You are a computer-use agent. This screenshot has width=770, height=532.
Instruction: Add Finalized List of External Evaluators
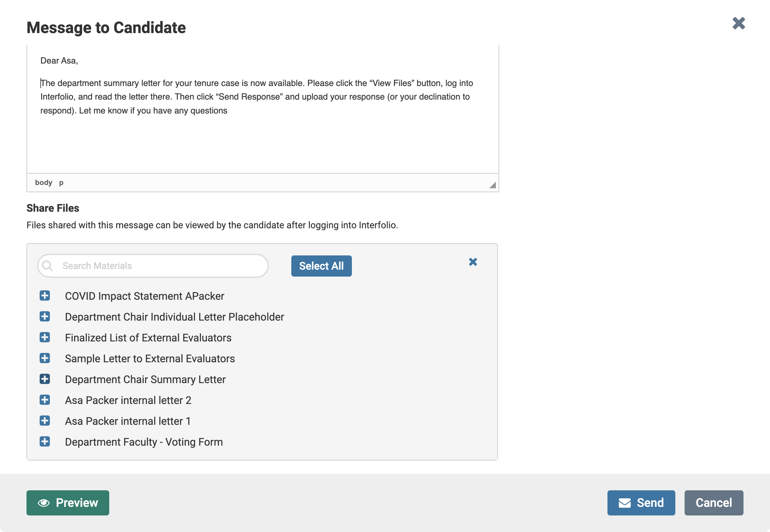point(45,337)
